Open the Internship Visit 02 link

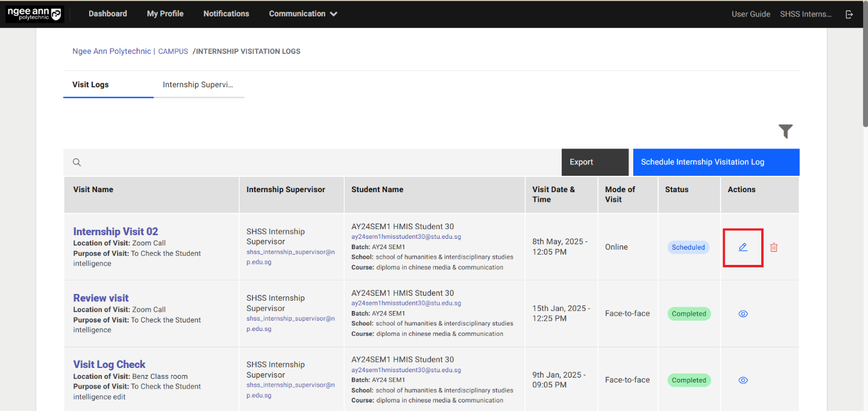pos(115,232)
